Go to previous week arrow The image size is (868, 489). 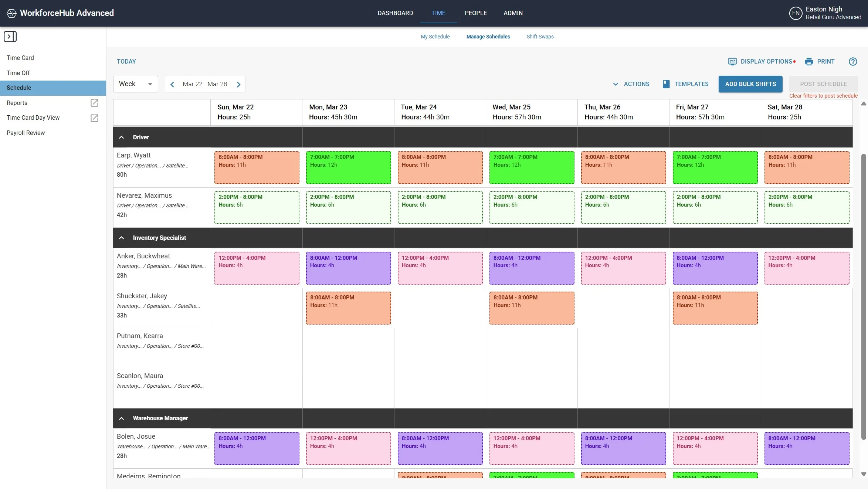pos(172,84)
